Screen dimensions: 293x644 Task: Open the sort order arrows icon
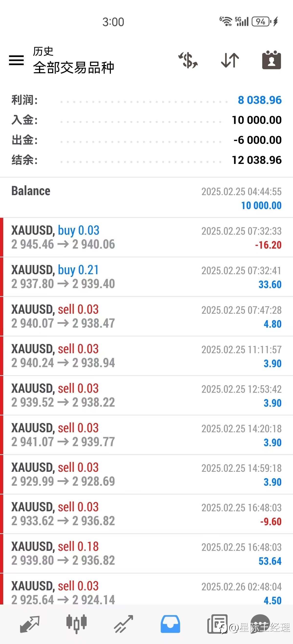230,60
